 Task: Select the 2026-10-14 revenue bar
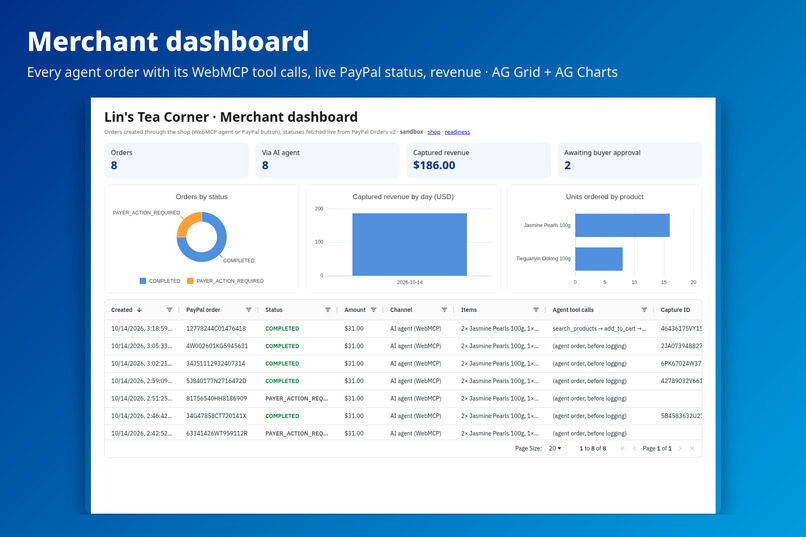pos(410,245)
